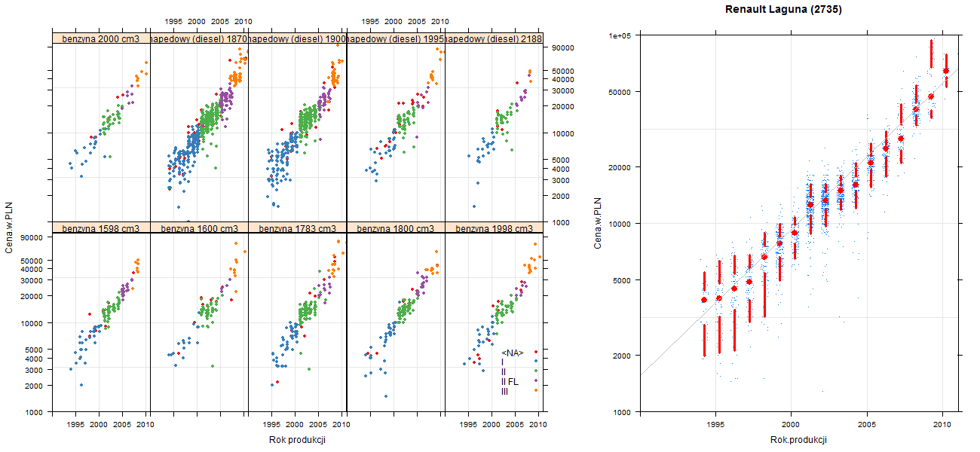Click the '20000' y-axis tick in the Laguna plot

[620, 166]
